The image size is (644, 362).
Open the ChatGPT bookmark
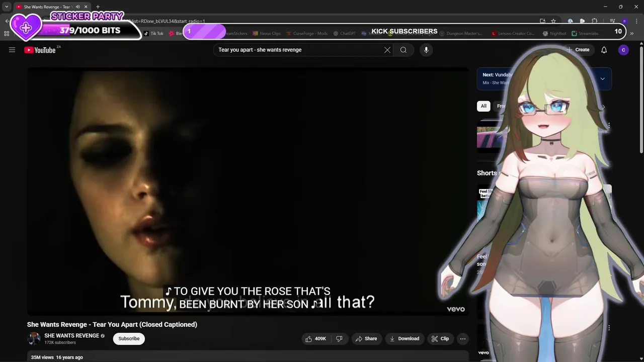[345, 34]
